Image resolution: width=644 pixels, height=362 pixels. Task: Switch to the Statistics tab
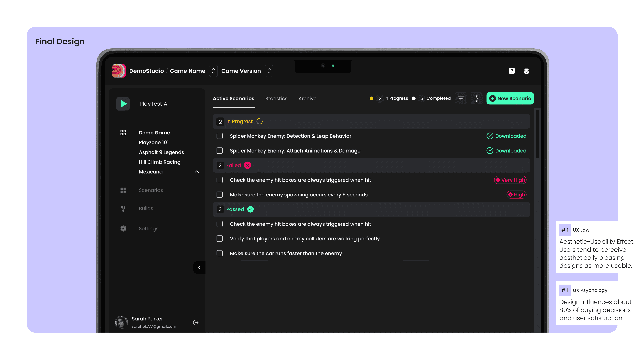[x=276, y=98]
